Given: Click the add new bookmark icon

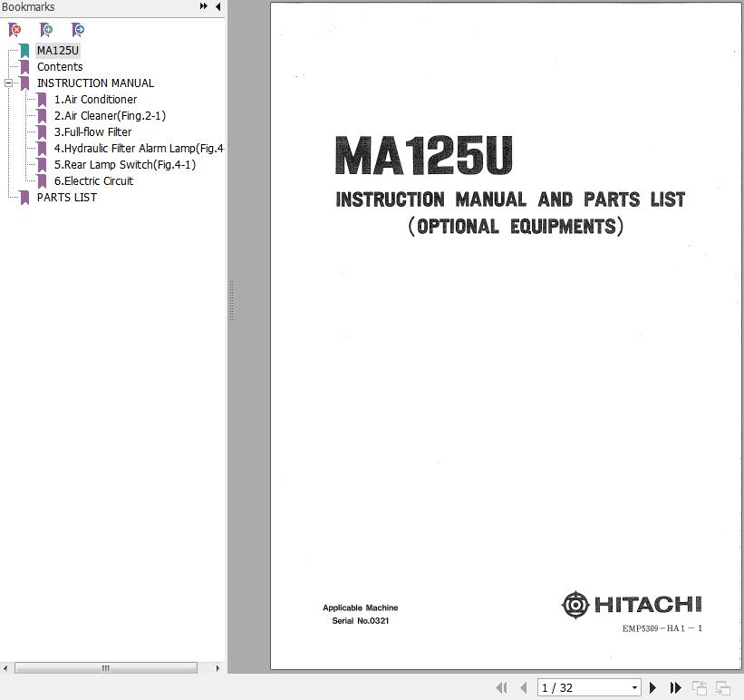Looking at the screenshot, I should click(x=46, y=30).
